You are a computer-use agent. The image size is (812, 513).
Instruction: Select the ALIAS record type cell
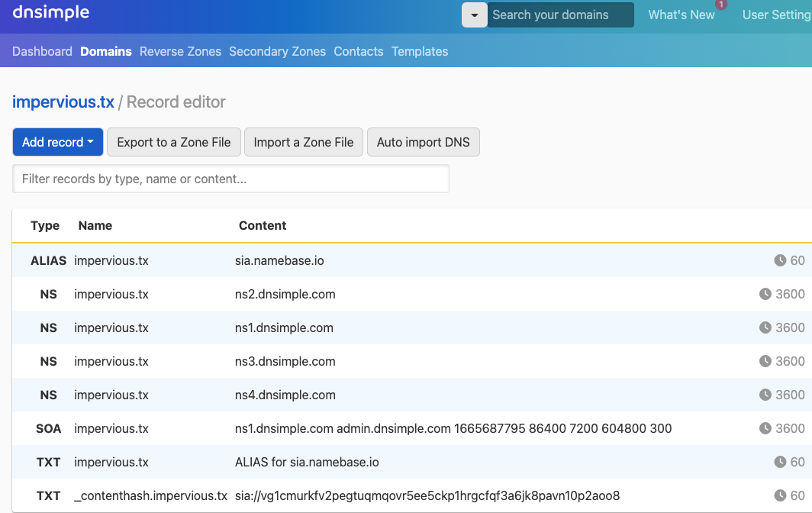49,260
